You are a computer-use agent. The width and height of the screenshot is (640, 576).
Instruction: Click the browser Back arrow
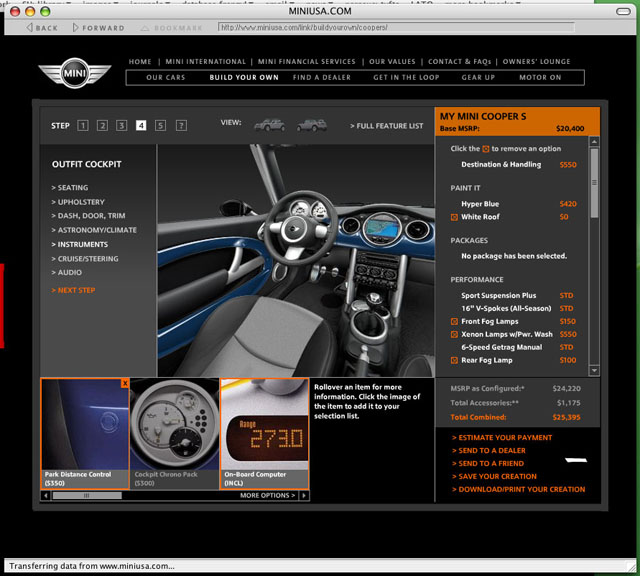[x=42, y=28]
